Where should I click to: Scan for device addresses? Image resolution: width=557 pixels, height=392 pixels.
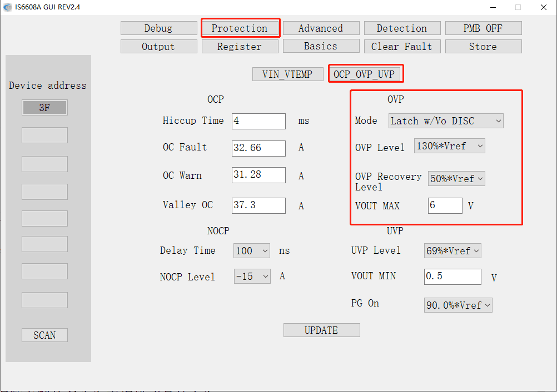[44, 335]
